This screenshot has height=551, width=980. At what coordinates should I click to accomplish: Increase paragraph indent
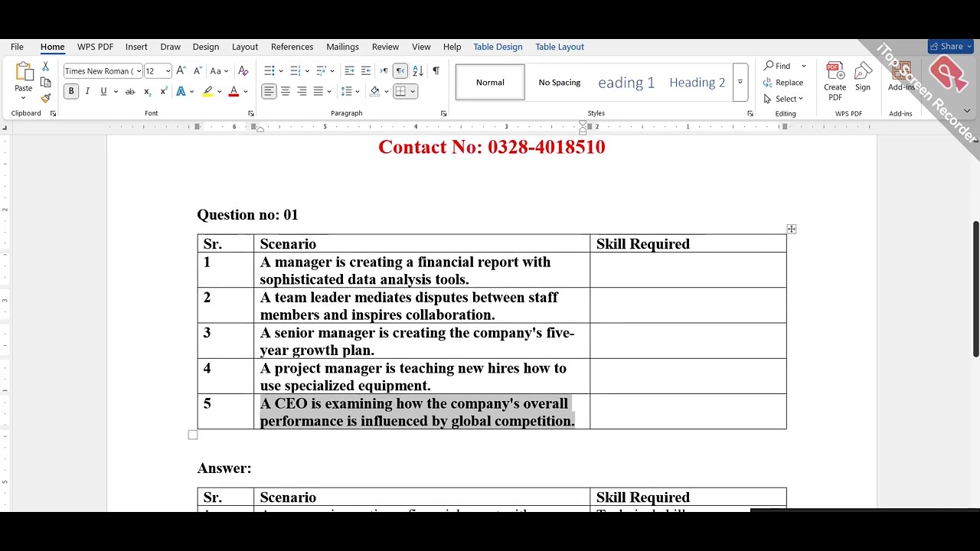click(x=366, y=71)
